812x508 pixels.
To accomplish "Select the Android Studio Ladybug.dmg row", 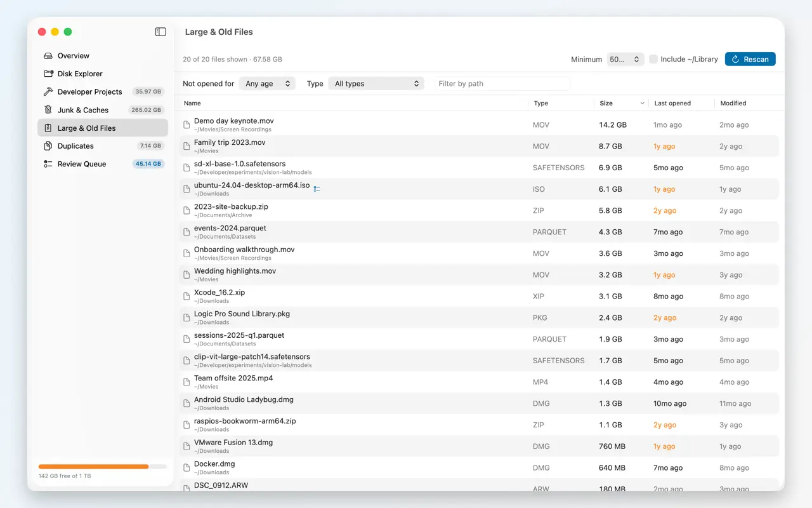I will tap(479, 403).
